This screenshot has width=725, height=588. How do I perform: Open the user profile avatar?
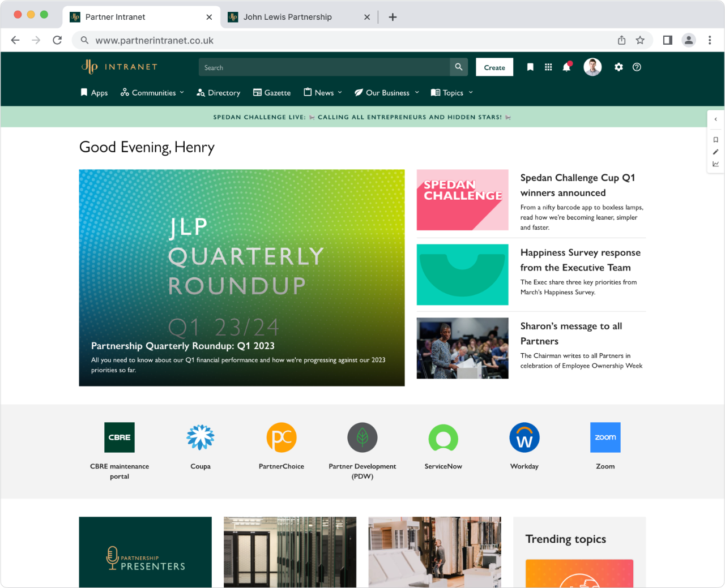coord(592,67)
